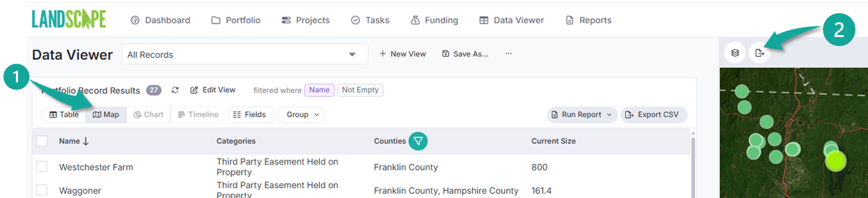
Task: Click the table vertical scrollbar
Action: click(x=693, y=165)
